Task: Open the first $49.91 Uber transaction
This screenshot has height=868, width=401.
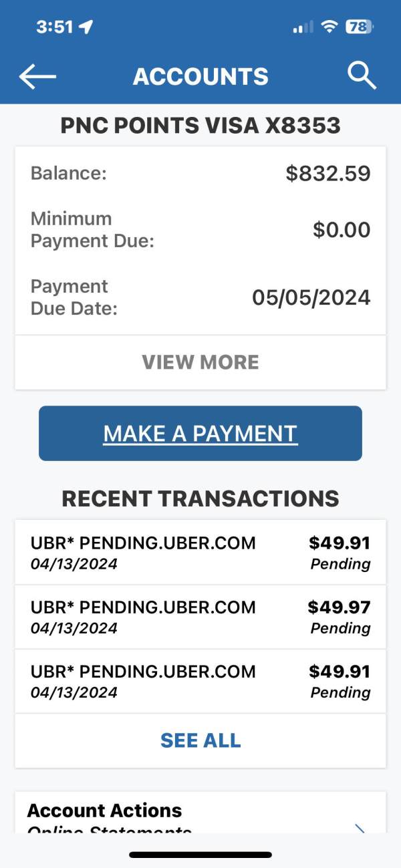Action: tap(200, 553)
